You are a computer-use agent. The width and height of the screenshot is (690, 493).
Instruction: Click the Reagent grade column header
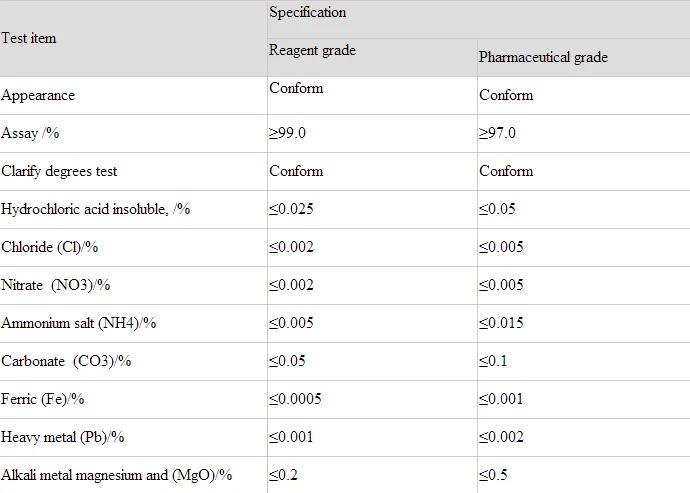click(312, 51)
